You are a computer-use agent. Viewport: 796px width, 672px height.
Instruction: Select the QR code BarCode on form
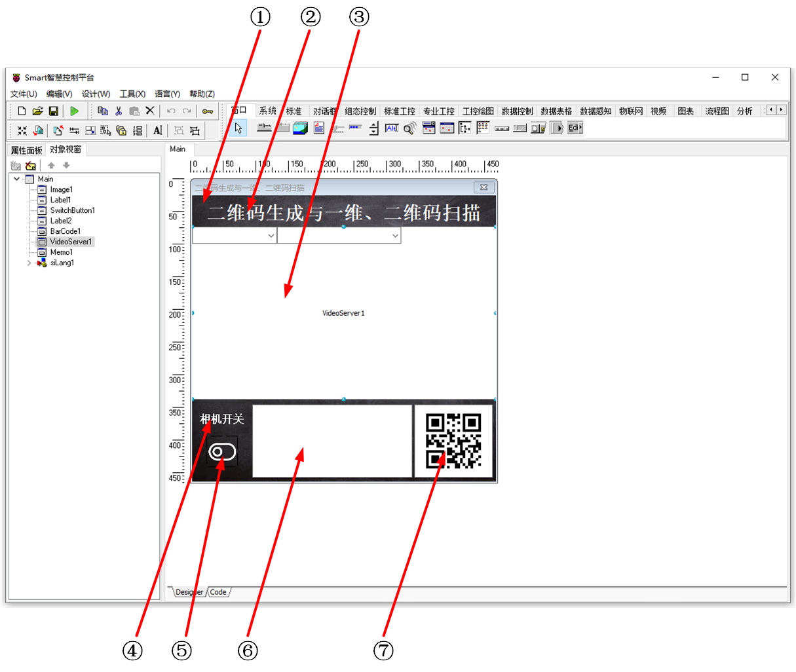click(x=453, y=441)
